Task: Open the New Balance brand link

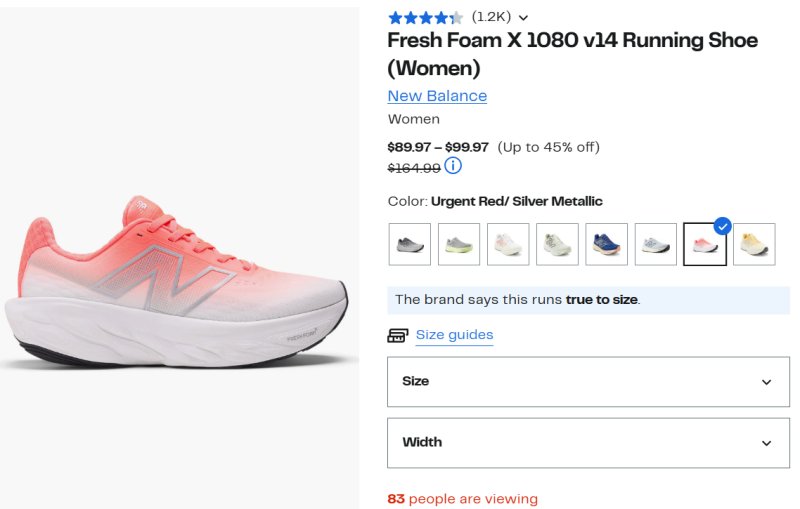Action: point(437,96)
